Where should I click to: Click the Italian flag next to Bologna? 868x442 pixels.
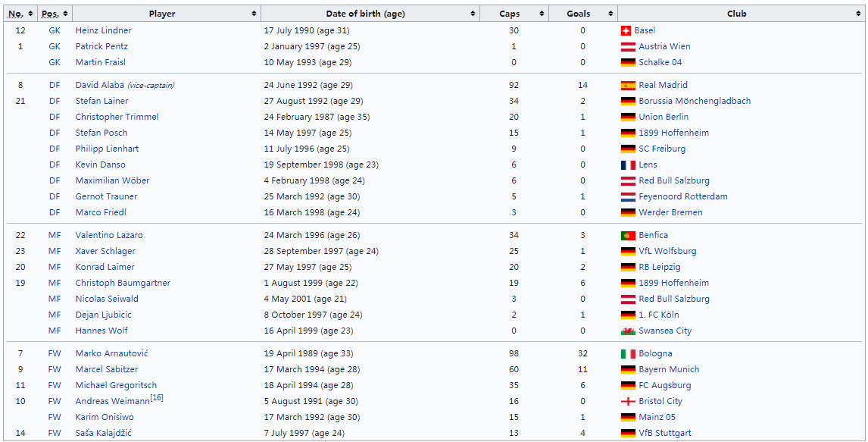(x=628, y=354)
